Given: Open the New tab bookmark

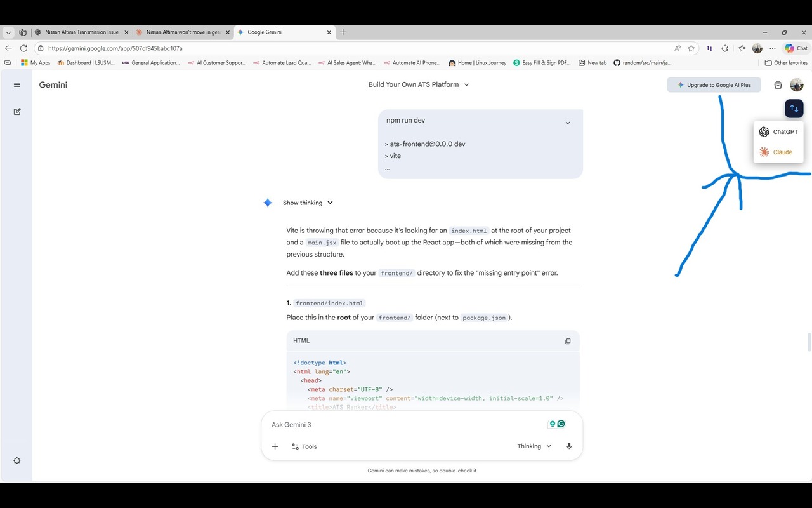Looking at the screenshot, I should pyautogui.click(x=593, y=63).
